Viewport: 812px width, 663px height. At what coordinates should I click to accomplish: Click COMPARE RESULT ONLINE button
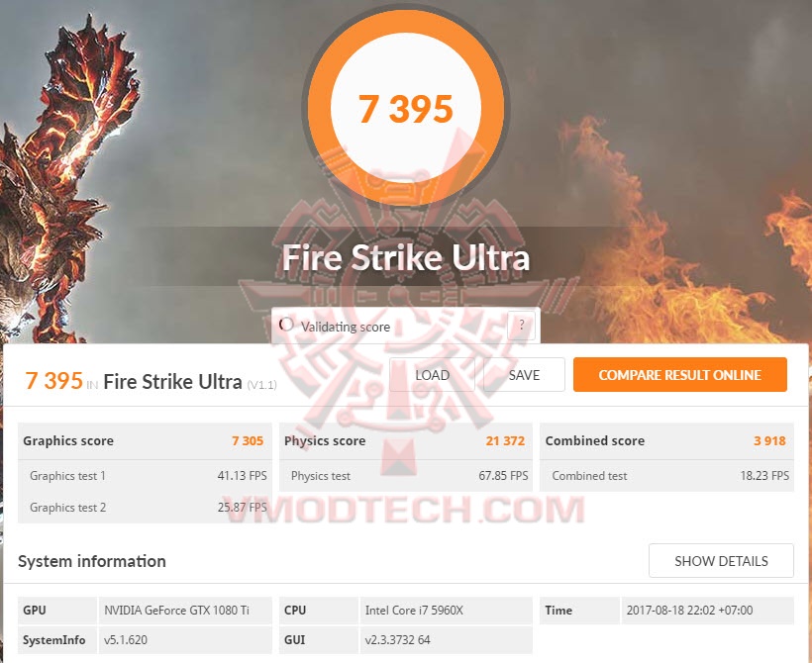(680, 375)
